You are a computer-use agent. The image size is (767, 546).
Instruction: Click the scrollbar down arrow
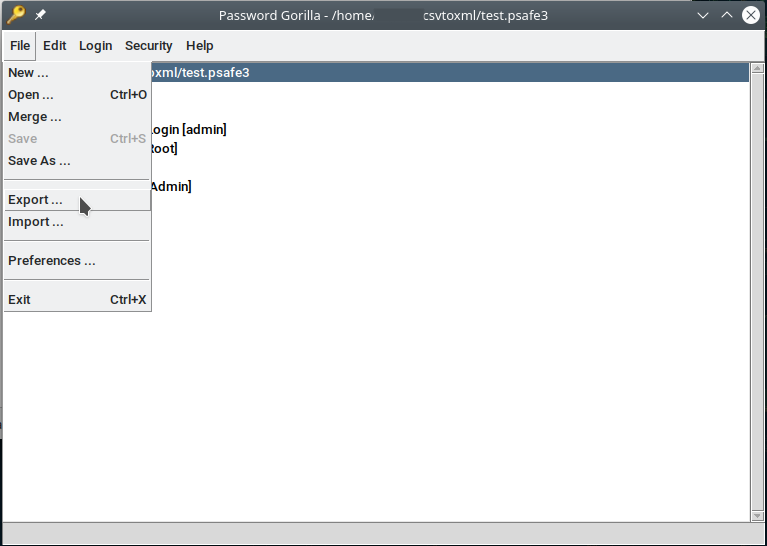coord(757,516)
